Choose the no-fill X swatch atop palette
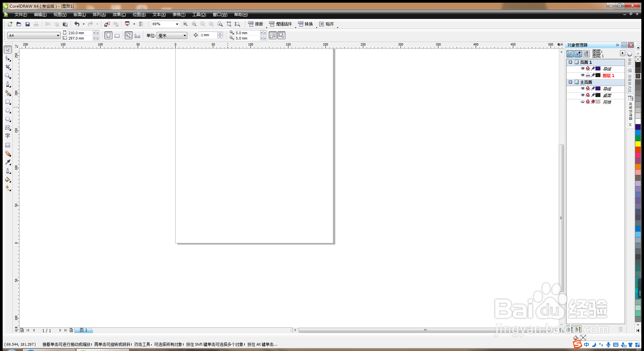Screen dimensions: 644x351 638,59
